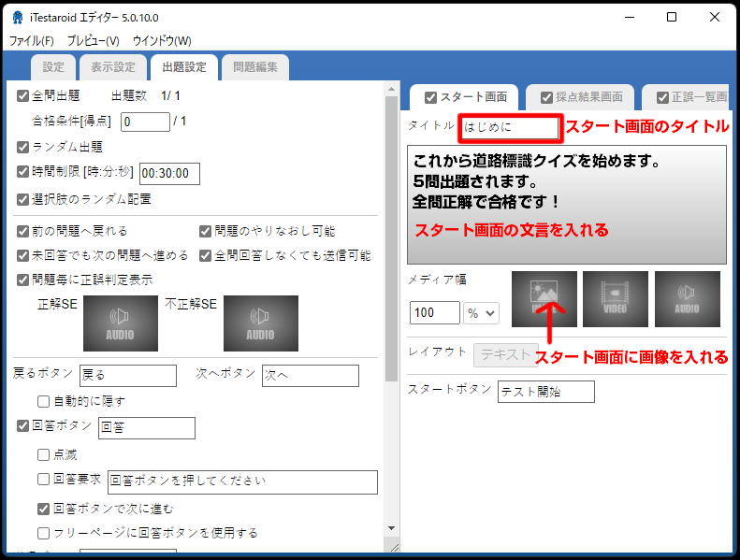Image resolution: width=740 pixels, height=560 pixels.
Task: Click the start screen message text area
Action: coord(567,205)
